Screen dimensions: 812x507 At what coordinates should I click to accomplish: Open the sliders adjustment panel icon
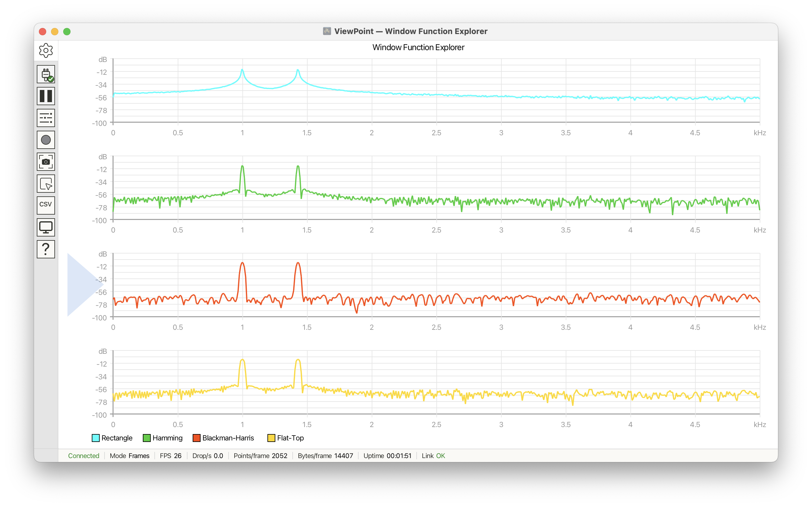point(46,118)
